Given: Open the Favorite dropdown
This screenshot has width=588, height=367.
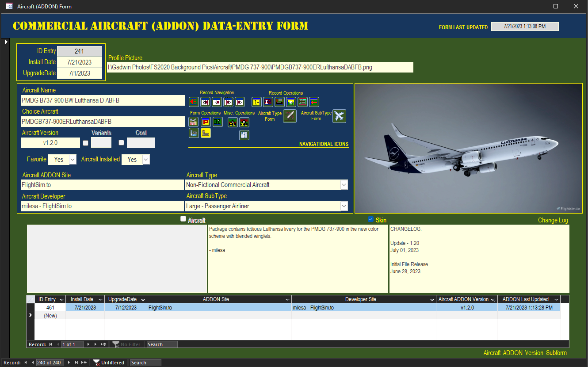Looking at the screenshot, I should pyautogui.click(x=73, y=160).
